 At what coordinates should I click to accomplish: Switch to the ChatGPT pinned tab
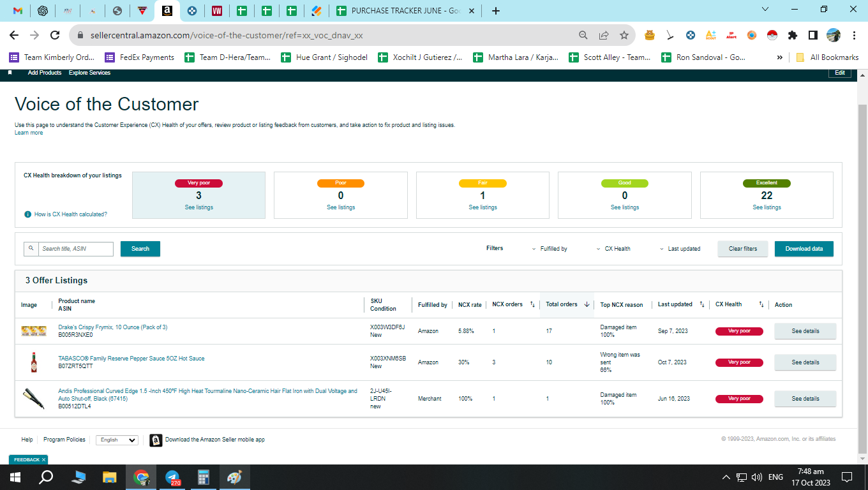43,11
